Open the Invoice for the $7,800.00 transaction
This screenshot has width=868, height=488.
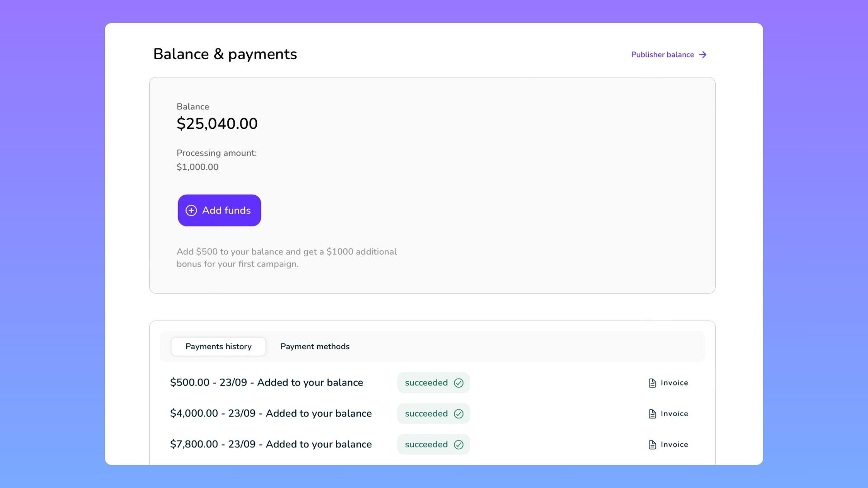click(x=674, y=444)
